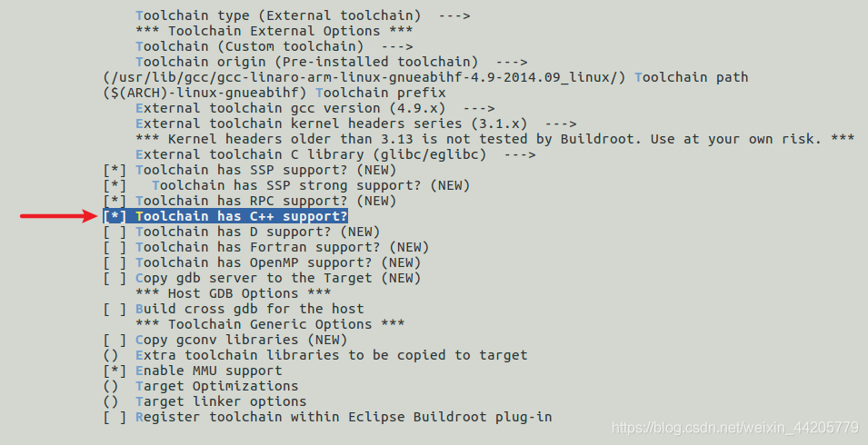
Task: Expand Toolchain (Custom toolchain) options
Action: pos(274,46)
